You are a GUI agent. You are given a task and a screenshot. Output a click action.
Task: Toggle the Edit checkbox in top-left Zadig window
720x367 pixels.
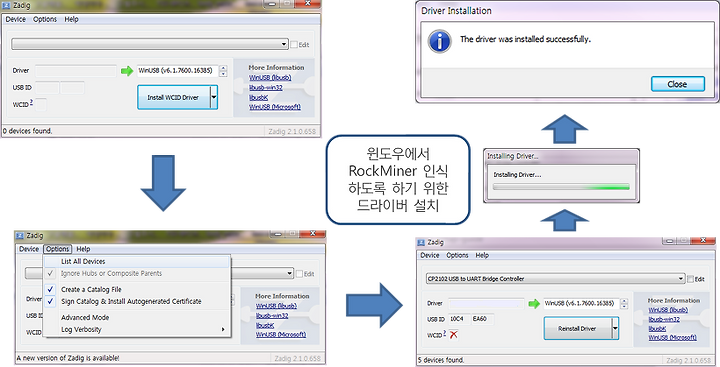[x=294, y=45]
